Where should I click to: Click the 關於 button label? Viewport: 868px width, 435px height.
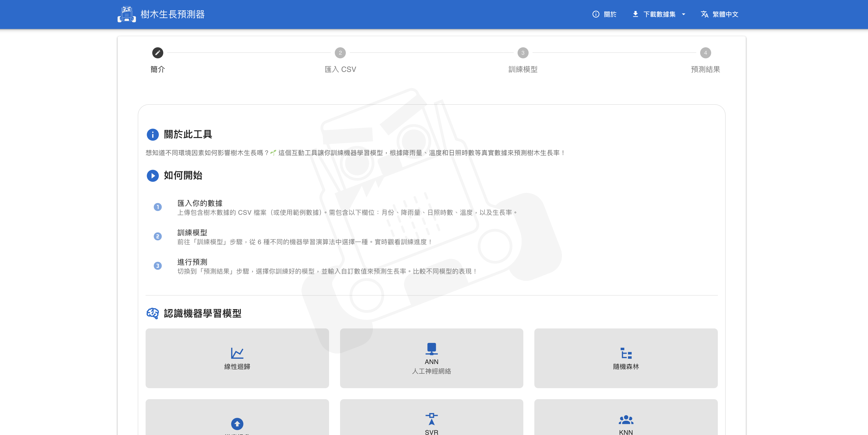(x=610, y=14)
